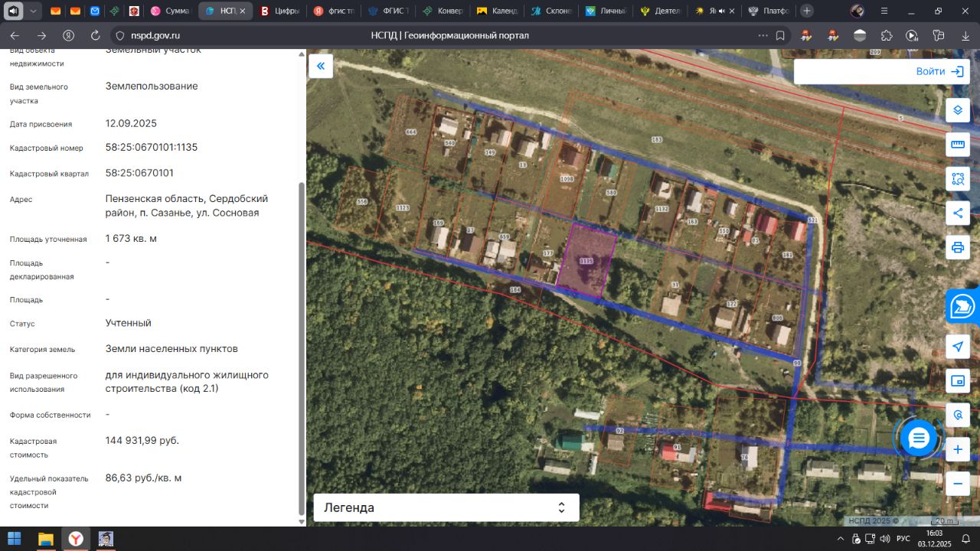The image size is (980, 551).
Task: Zoom in the map with plus button
Action: click(958, 449)
